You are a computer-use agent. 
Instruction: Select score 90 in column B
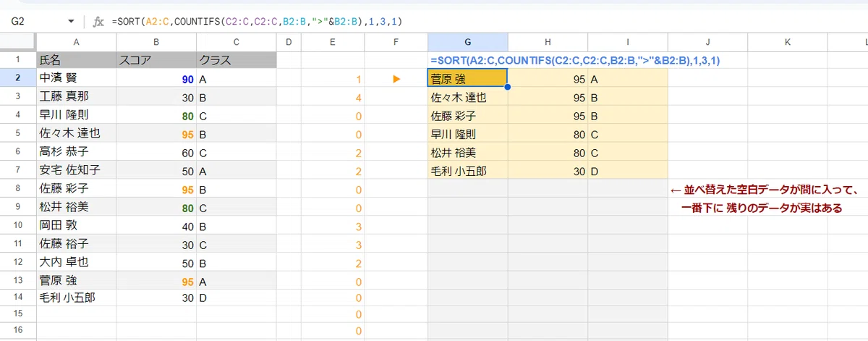[x=156, y=77]
